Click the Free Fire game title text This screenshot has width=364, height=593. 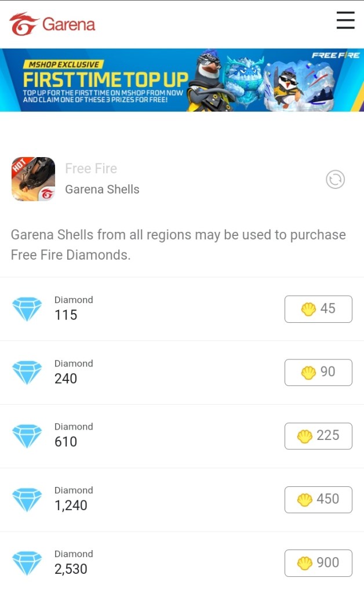click(91, 169)
